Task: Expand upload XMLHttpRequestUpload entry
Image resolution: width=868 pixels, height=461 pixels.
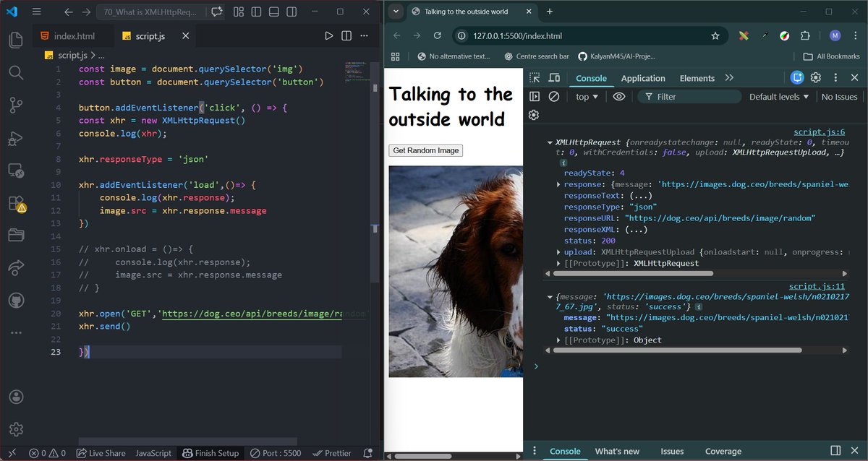Action: (x=559, y=252)
